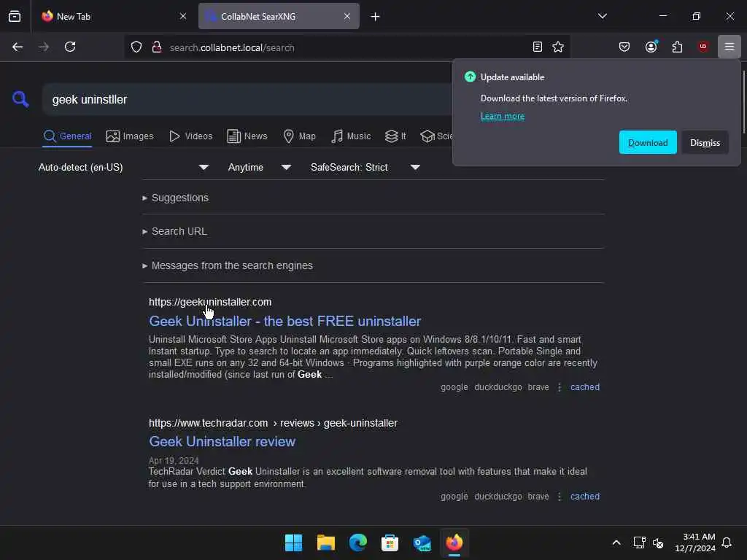Click the Firefox back arrow
The image size is (747, 560).
click(x=18, y=47)
